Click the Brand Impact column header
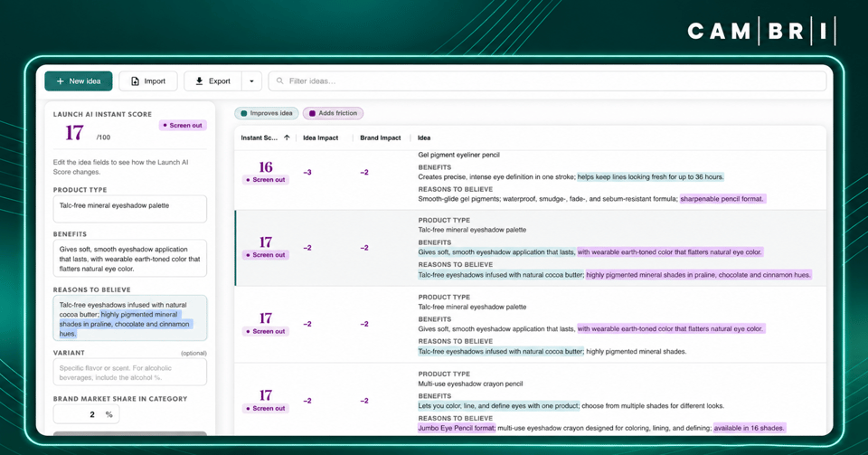The height and width of the screenshot is (455, 868). coord(381,137)
